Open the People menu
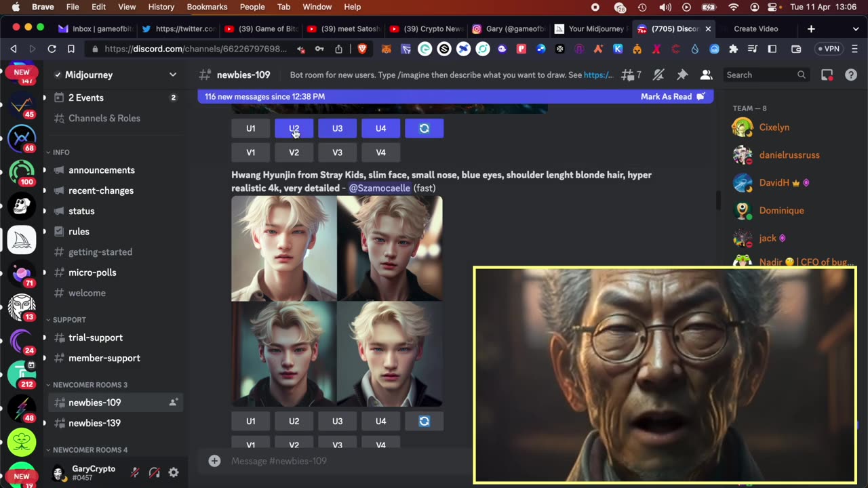Viewport: 868px width, 488px height. 252,7
